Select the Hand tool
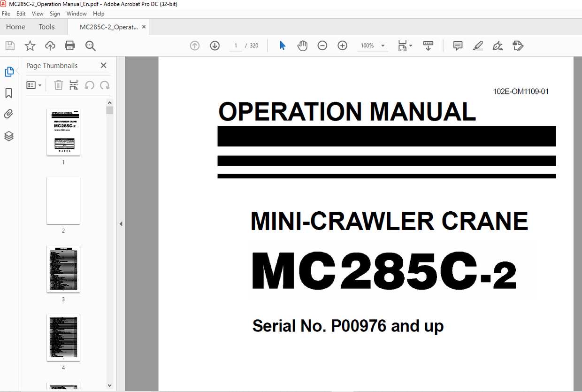Screen dimensions: 582x392 point(302,45)
